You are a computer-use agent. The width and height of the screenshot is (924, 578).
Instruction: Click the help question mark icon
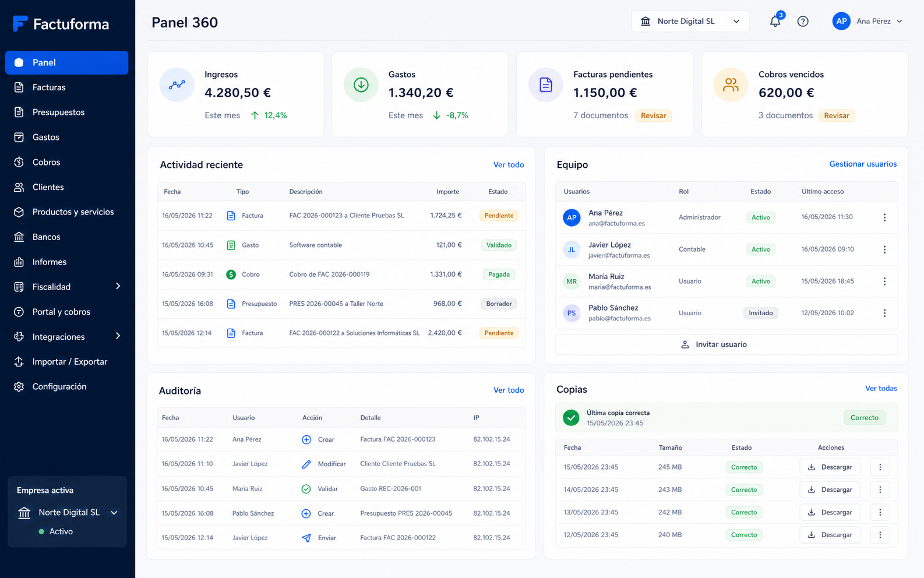click(803, 22)
